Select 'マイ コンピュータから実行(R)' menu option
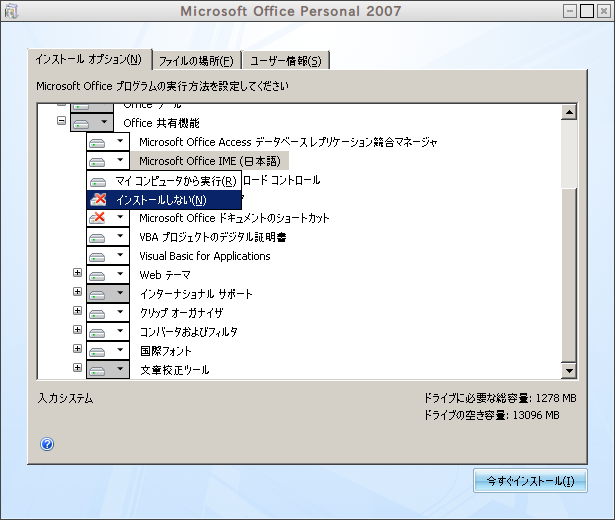Image resolution: width=615 pixels, height=520 pixels. click(164, 181)
